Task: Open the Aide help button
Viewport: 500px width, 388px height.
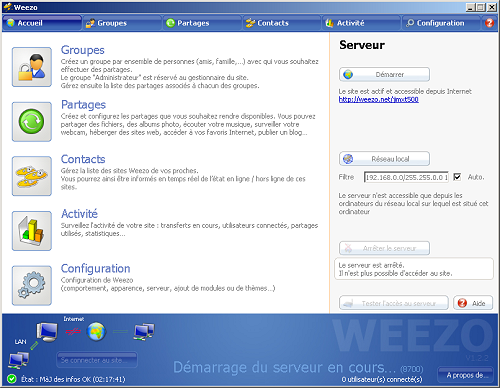Action: pyautogui.click(x=473, y=303)
